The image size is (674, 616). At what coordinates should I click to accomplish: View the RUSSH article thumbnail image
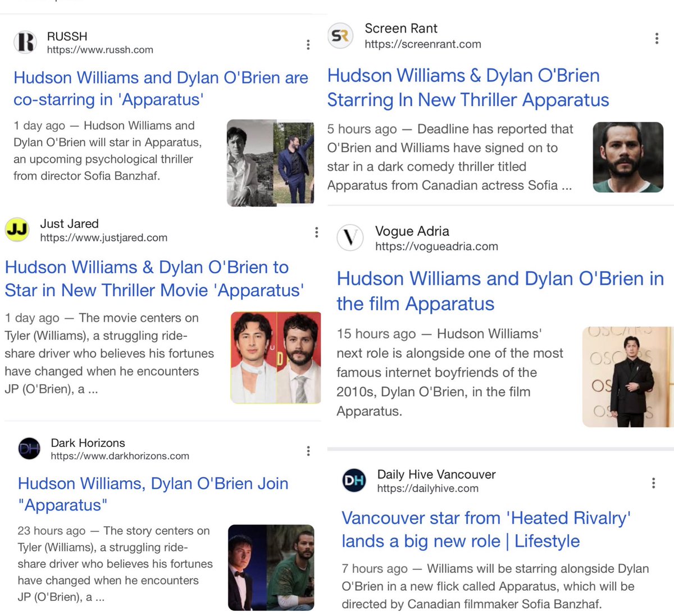pos(271,163)
